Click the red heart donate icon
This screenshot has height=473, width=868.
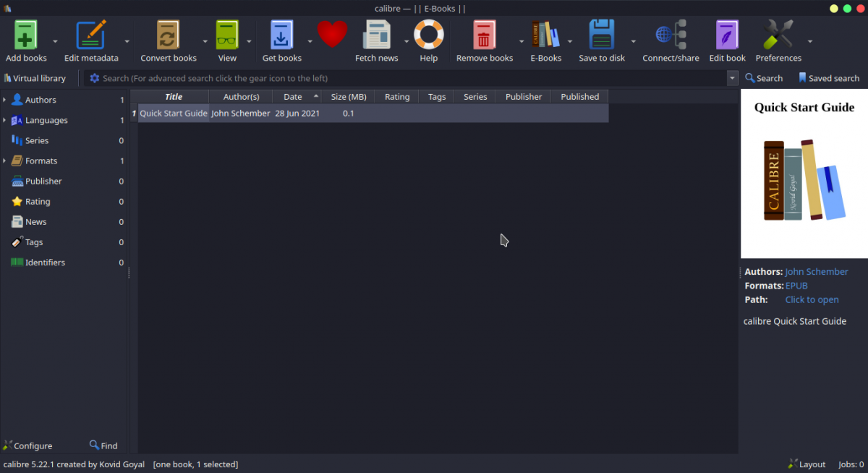point(332,34)
